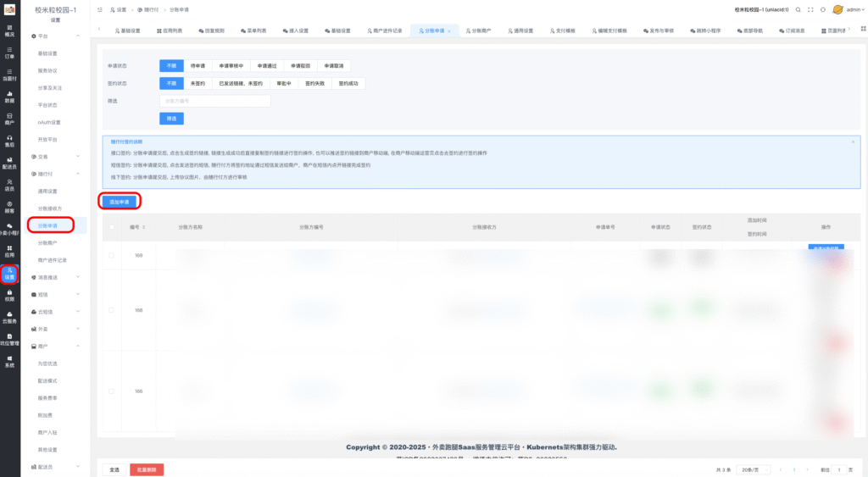
Task: Switch to the 订阅消息 tab
Action: 793,31
